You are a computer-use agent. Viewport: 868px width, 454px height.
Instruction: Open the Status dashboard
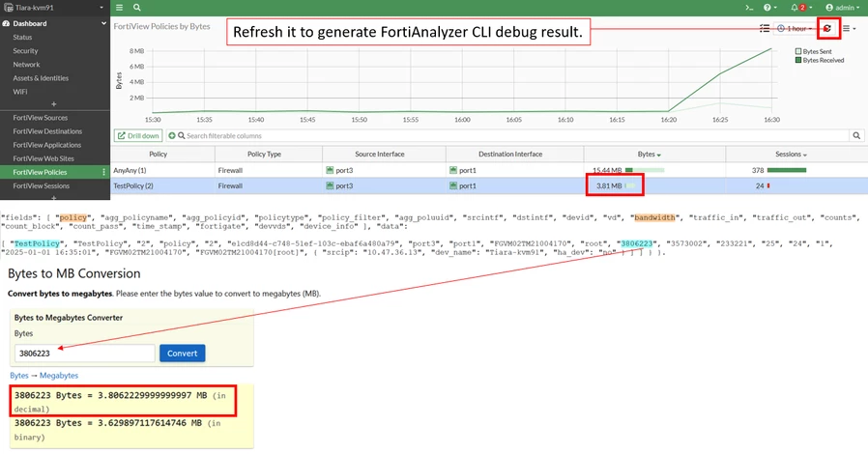(x=22, y=37)
